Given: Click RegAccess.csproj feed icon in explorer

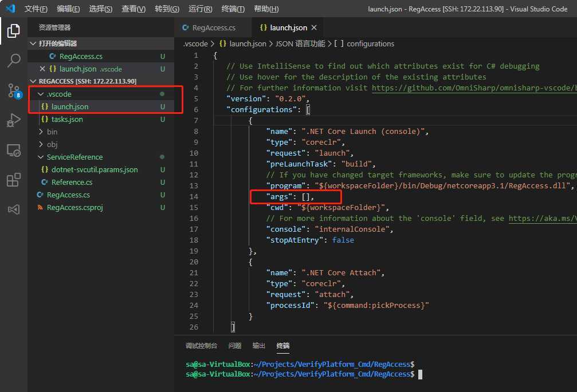Looking at the screenshot, I should click(x=40, y=207).
